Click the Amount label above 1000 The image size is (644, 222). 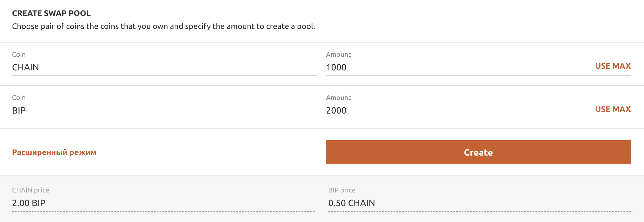pyautogui.click(x=338, y=55)
